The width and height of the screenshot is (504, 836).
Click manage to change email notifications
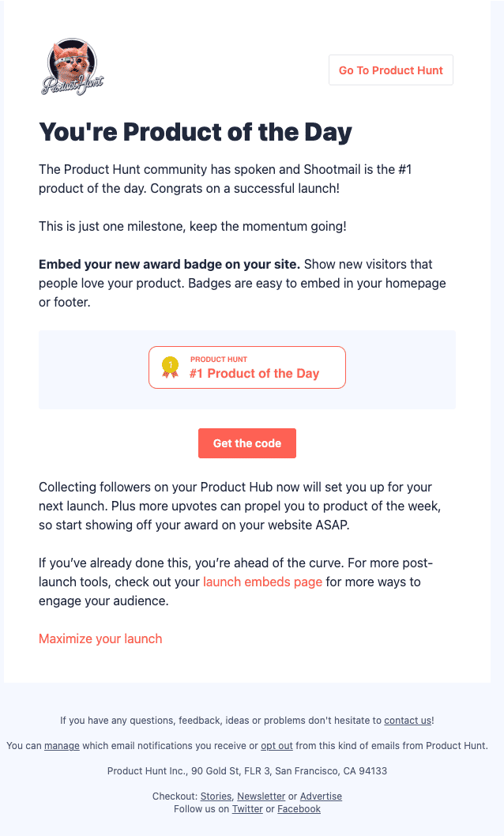62,745
